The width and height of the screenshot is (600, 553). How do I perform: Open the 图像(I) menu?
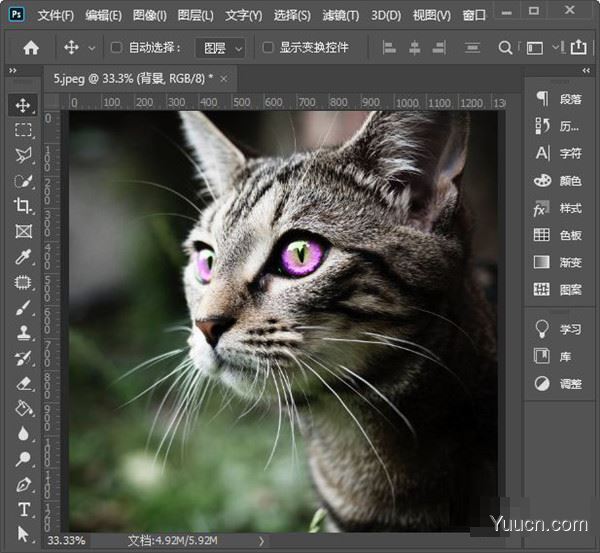click(150, 15)
